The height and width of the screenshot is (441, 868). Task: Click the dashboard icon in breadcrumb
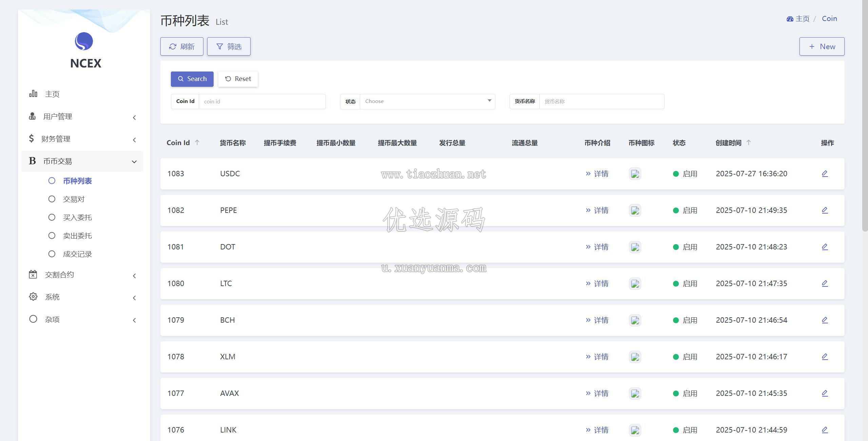[790, 19]
